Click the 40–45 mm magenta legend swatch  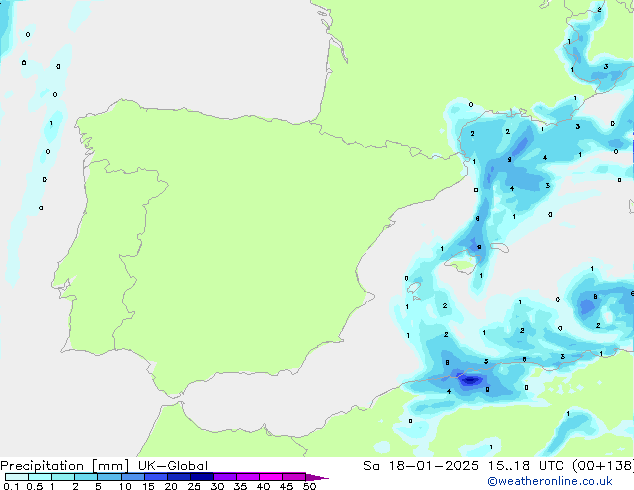(x=271, y=477)
